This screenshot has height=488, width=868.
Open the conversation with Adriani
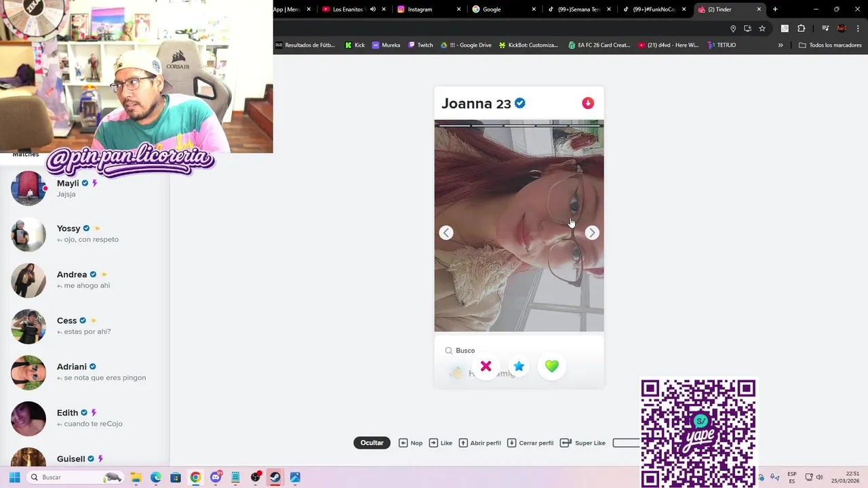pos(85,372)
